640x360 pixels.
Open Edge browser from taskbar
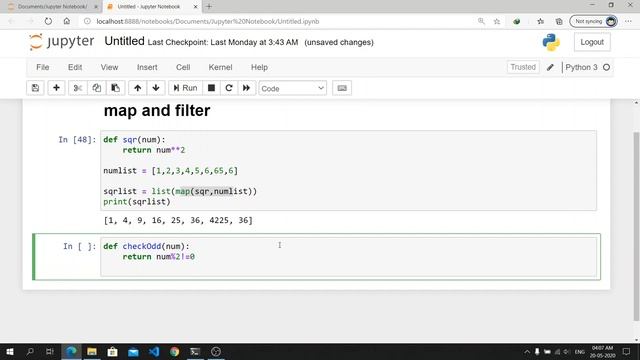(71, 351)
